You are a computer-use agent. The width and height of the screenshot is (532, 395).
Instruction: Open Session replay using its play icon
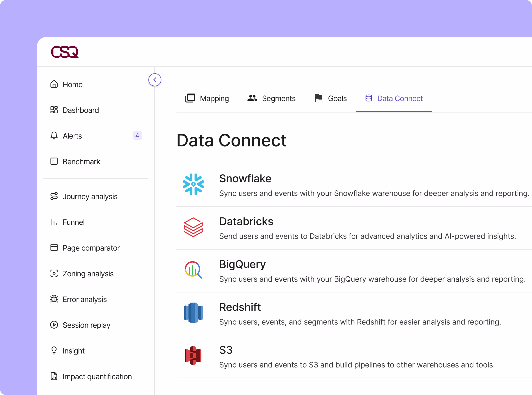[x=54, y=325]
